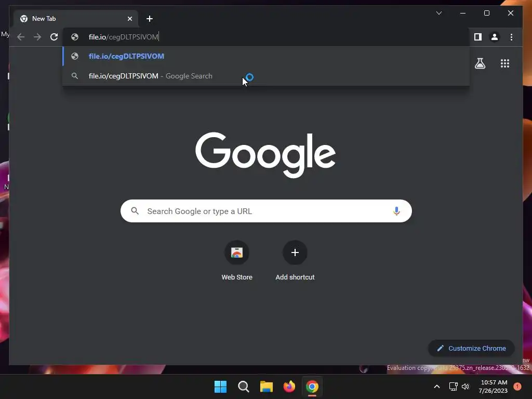
Task: Click the browser back arrow
Action: (21, 37)
